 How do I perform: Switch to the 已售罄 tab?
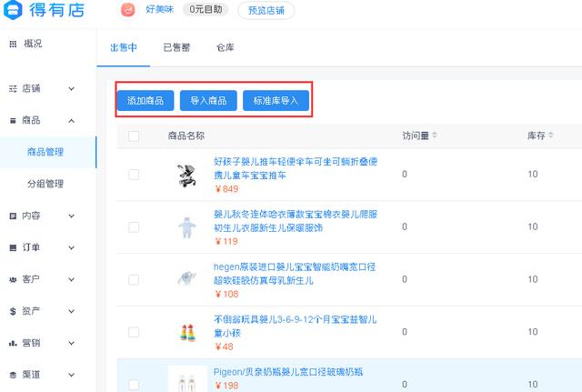coord(176,47)
